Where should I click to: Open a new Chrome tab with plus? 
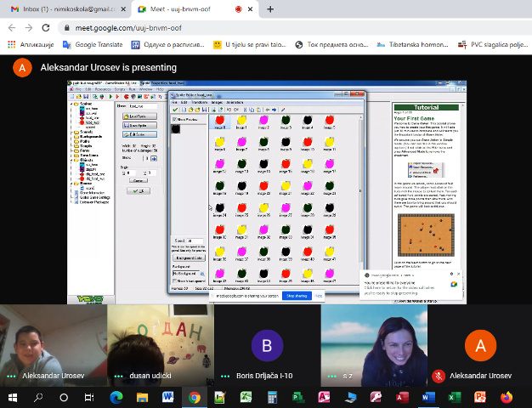(x=270, y=9)
